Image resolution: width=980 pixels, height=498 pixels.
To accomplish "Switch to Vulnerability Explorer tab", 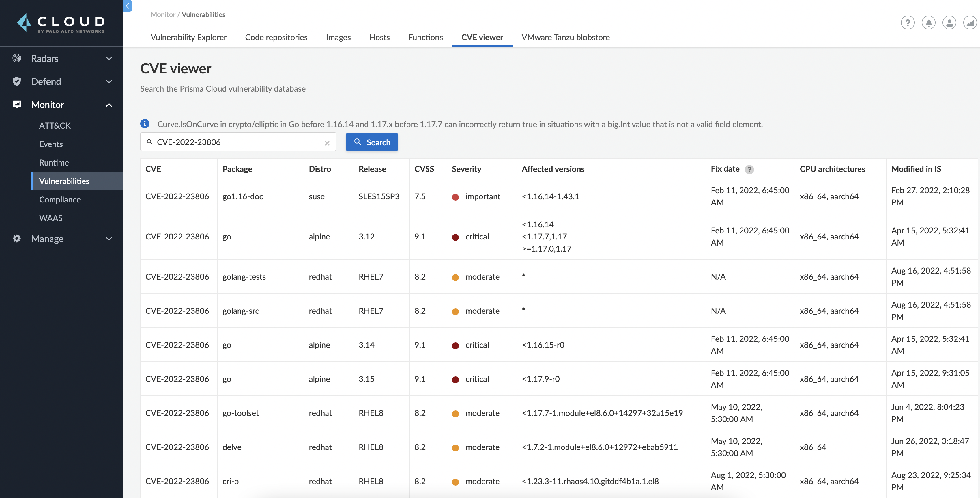I will (x=188, y=37).
